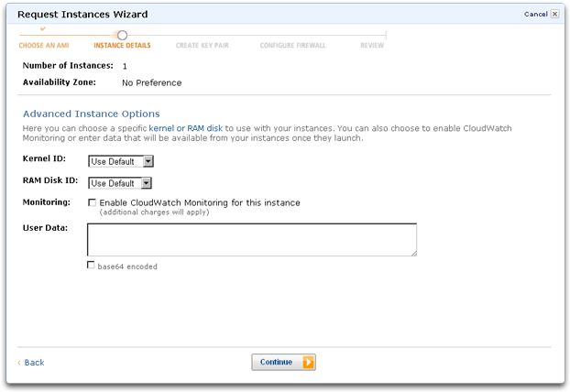The width and height of the screenshot is (570, 392).
Task: Click the checkmark icon above Choose an AMI
Action: (43, 28)
